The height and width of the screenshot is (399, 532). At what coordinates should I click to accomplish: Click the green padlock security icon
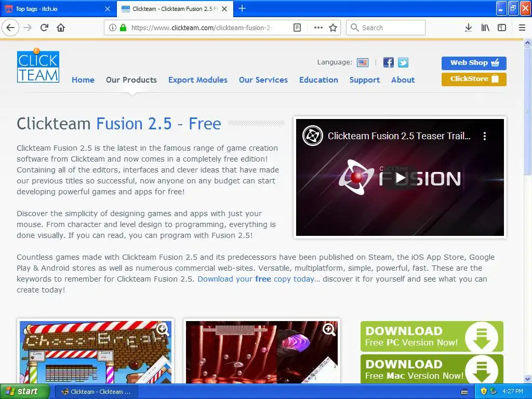pyautogui.click(x=123, y=28)
